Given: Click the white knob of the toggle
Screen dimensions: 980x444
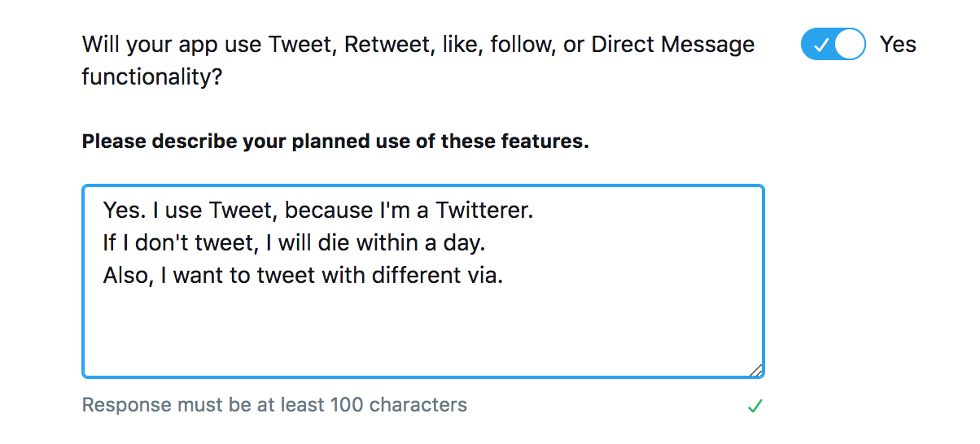Looking at the screenshot, I should pyautogui.click(x=849, y=44).
